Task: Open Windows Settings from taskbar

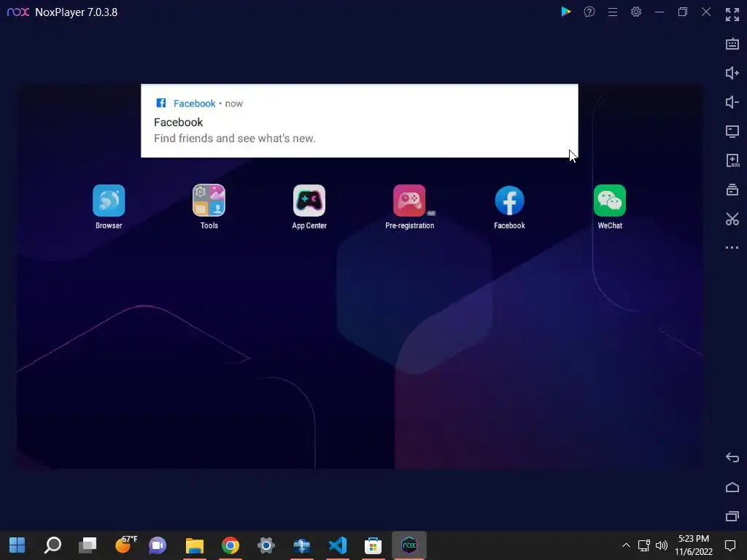Action: pyautogui.click(x=266, y=545)
